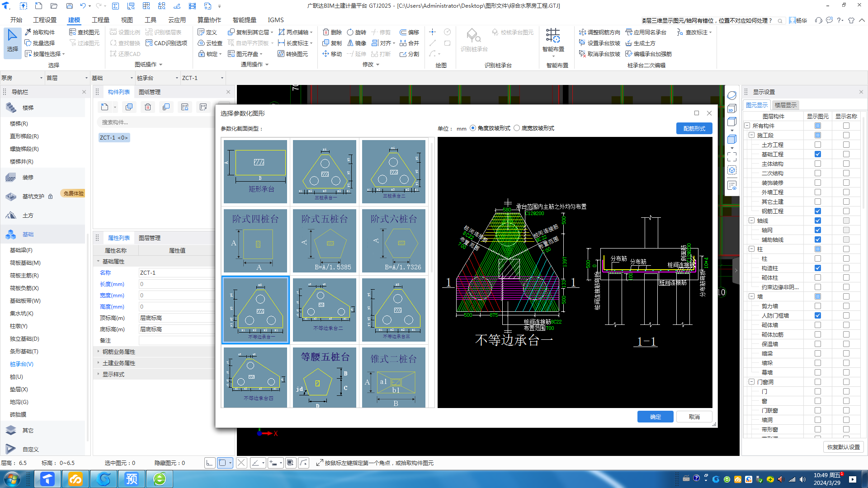Screen dimensions: 868x488
Task: Toggle 所有构件 显示名称 checkbox
Action: 846,126
